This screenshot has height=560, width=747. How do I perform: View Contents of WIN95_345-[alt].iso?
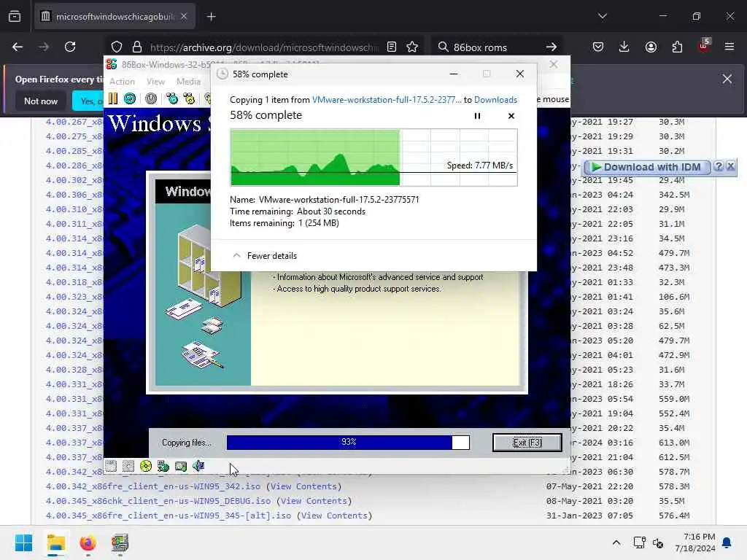(334, 516)
